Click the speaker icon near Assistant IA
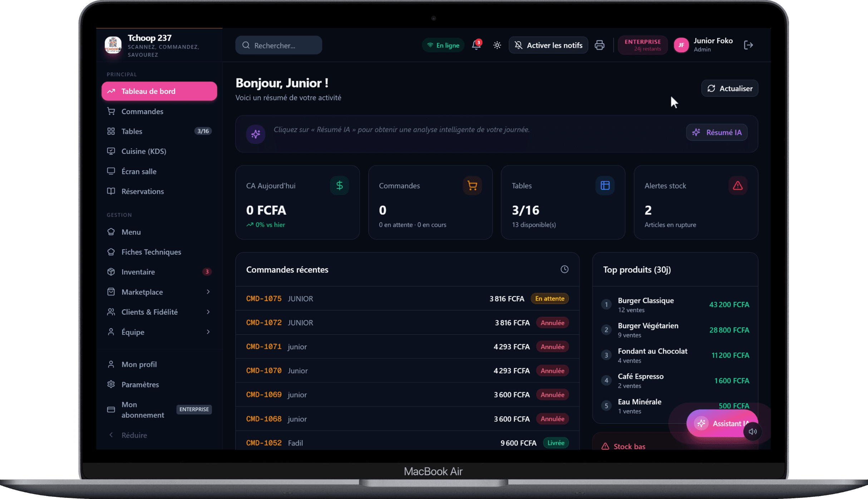 (x=753, y=431)
